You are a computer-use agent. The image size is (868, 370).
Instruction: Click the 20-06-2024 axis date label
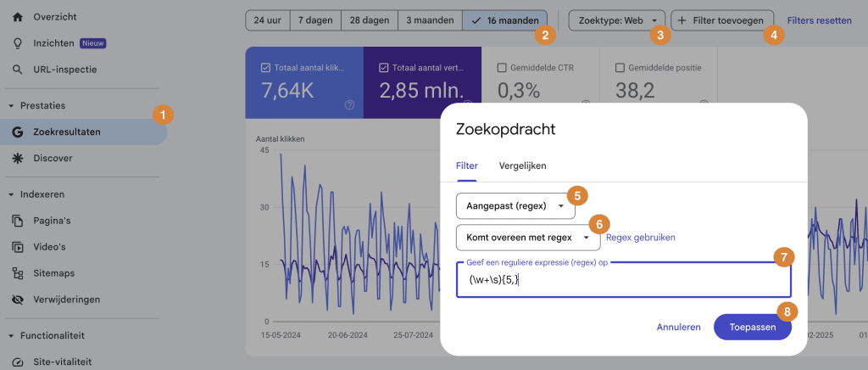click(348, 335)
